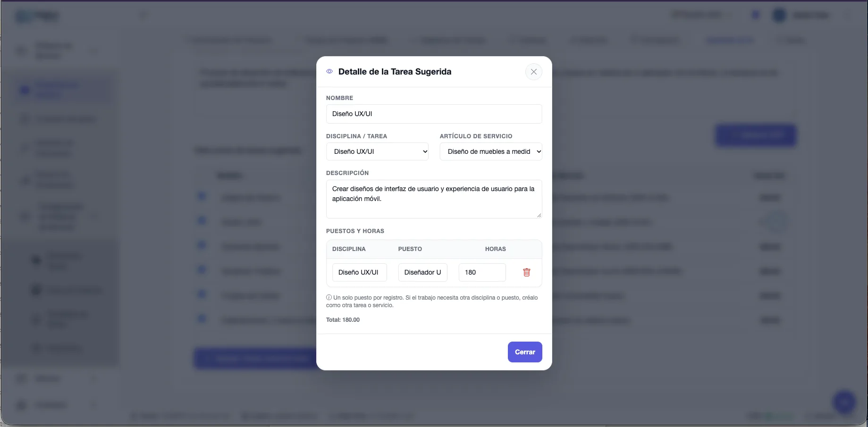
Task: Toggle the first row checkbox in blurred table
Action: [202, 196]
